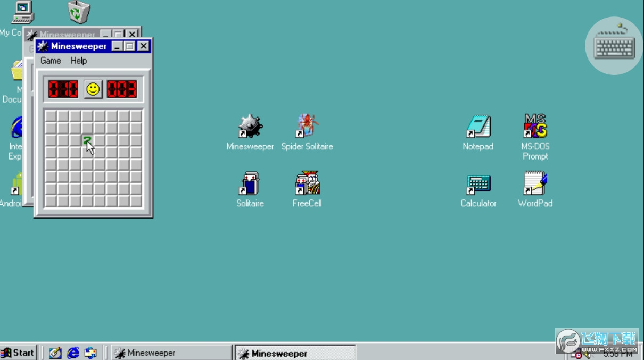The width and height of the screenshot is (644, 360).
Task: Click the smiley face reset button
Action: tap(93, 89)
